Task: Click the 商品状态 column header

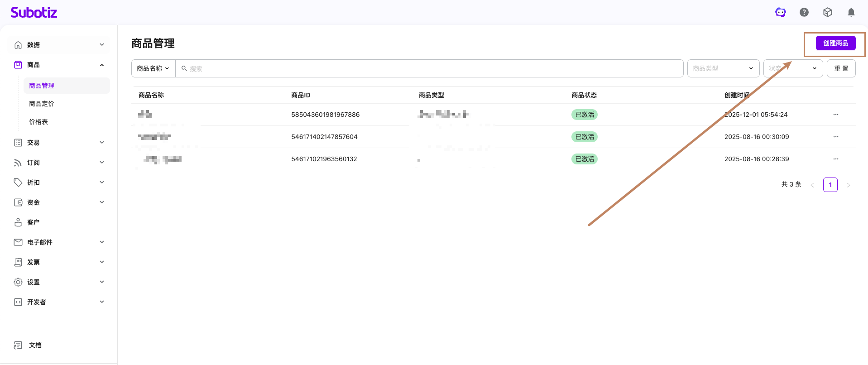Action: point(584,95)
